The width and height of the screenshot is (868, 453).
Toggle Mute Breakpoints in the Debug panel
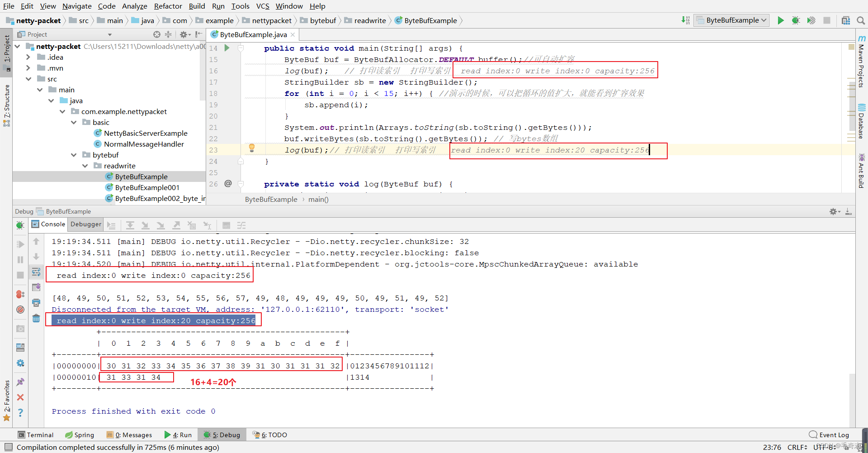click(x=20, y=310)
